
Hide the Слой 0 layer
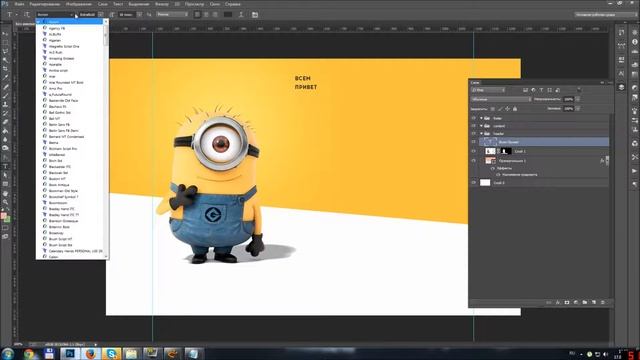[473, 182]
